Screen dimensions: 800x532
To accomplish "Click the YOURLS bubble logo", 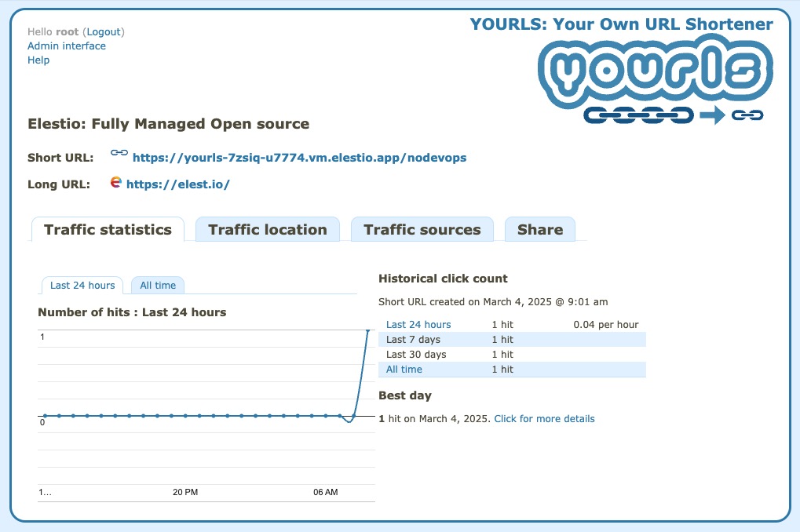I will click(655, 75).
